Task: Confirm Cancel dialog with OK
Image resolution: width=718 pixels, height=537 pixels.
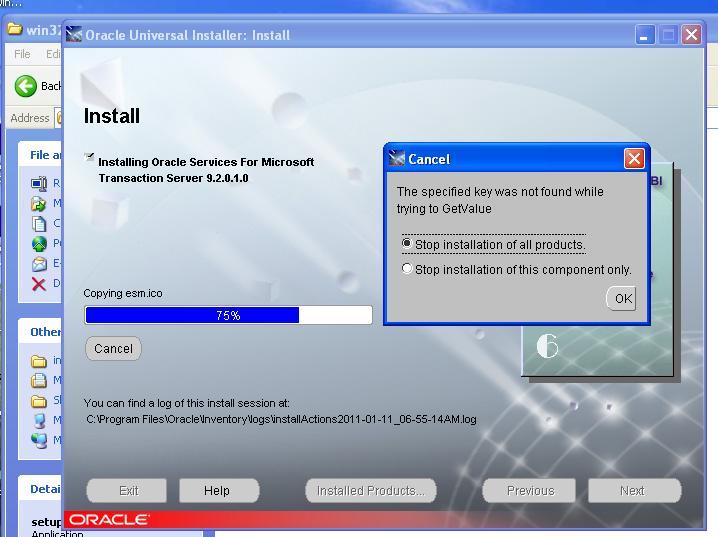Action: coord(622,298)
